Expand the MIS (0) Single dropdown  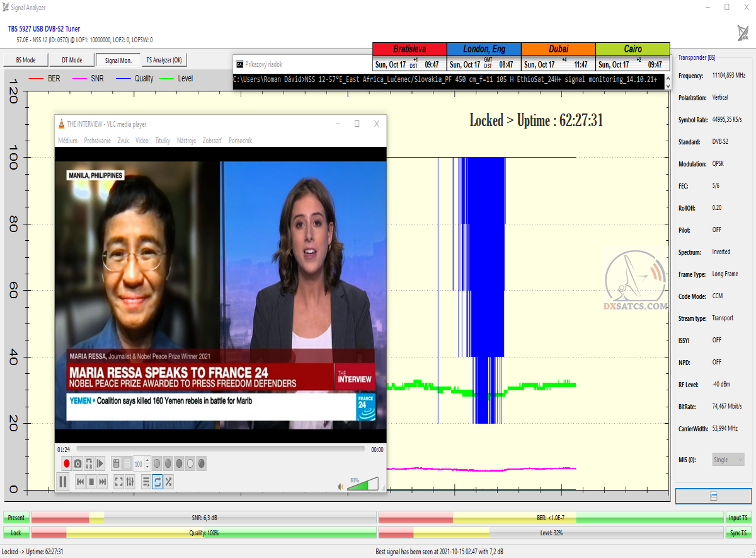[x=728, y=460]
